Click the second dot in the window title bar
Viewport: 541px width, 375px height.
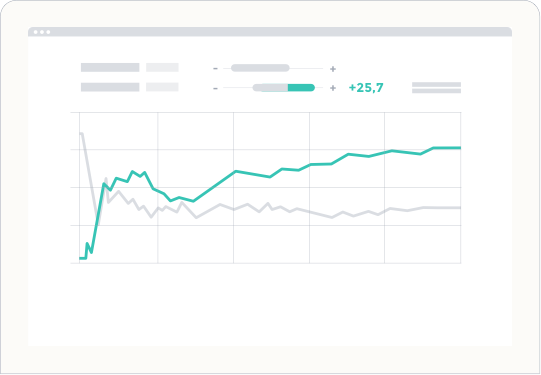pos(42,32)
